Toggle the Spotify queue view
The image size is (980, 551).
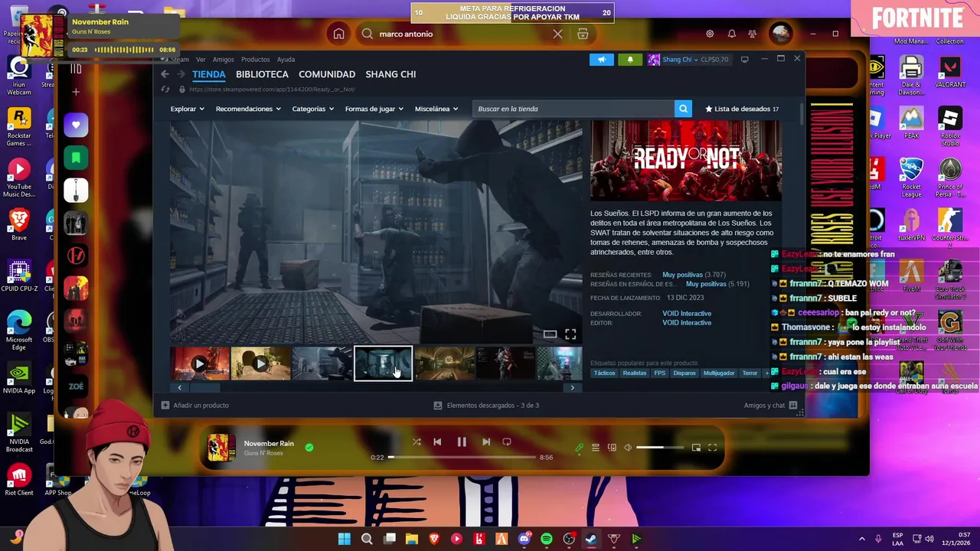(596, 448)
